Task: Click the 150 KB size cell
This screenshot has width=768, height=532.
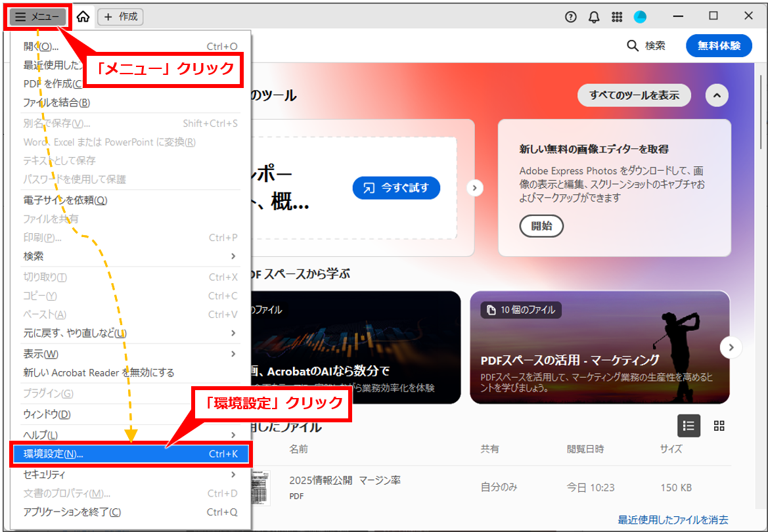Action: pyautogui.click(x=676, y=487)
